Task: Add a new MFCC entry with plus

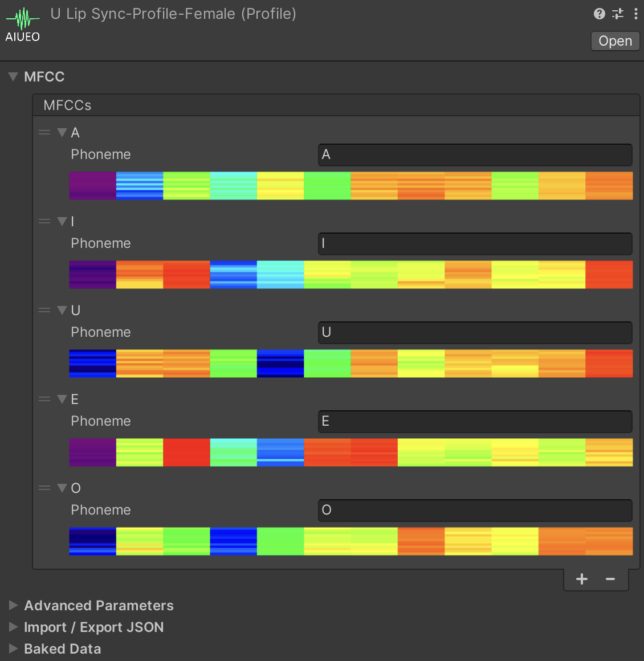Action: [x=581, y=579]
